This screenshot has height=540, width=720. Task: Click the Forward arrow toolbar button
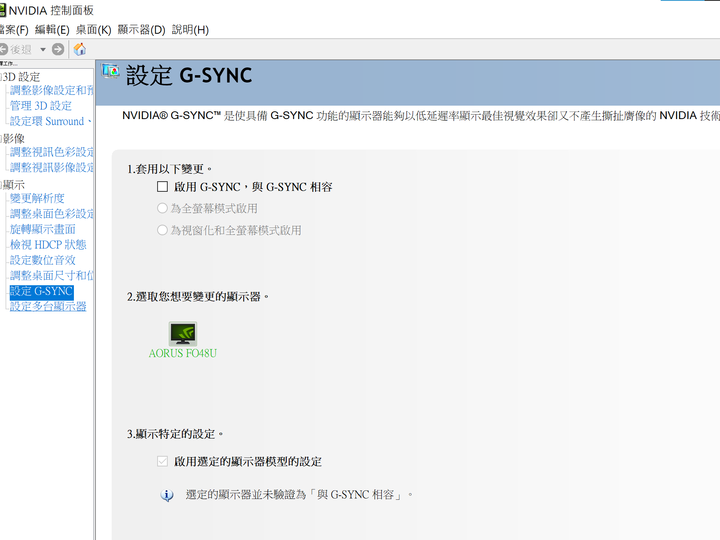pos(58,49)
